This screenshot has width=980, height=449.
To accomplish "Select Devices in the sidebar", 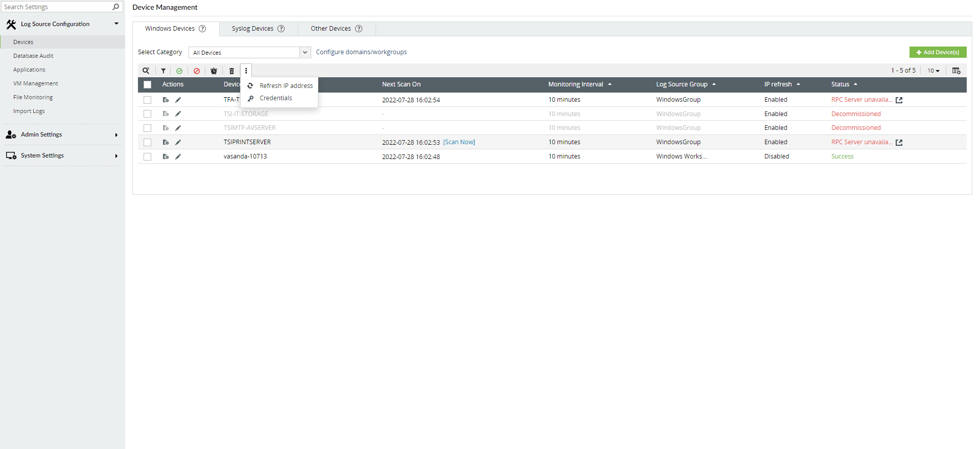I will [62, 42].
